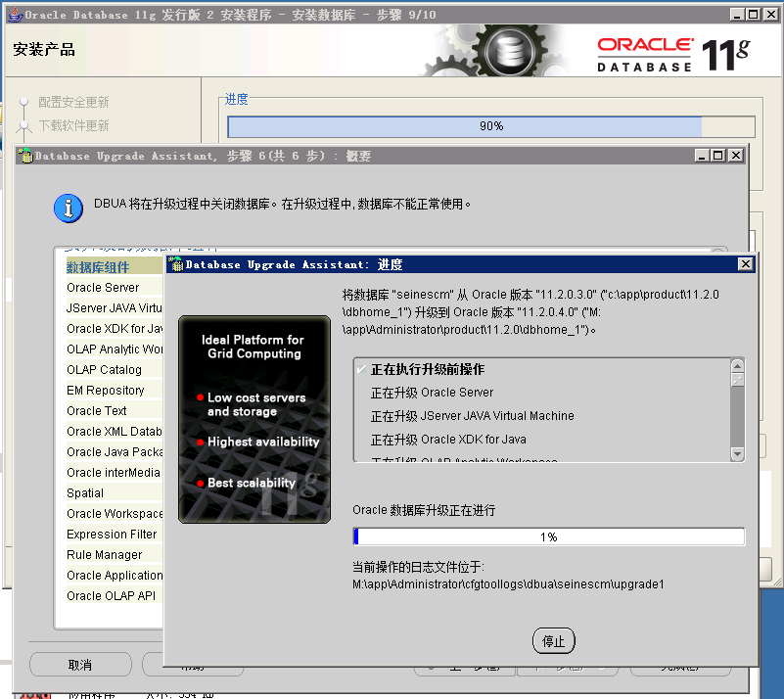
Task: Select EM Repository component row
Action: (114, 390)
